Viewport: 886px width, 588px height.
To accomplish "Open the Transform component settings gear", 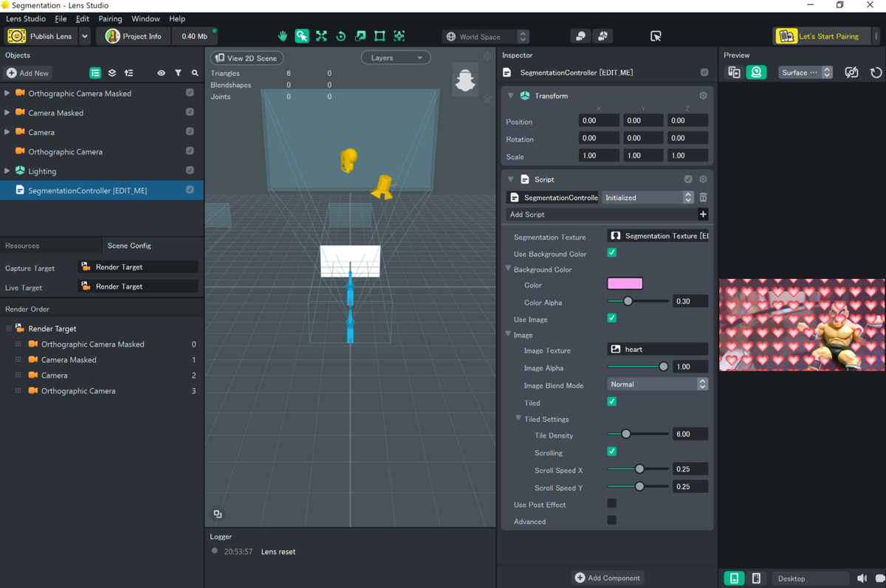I will click(703, 96).
